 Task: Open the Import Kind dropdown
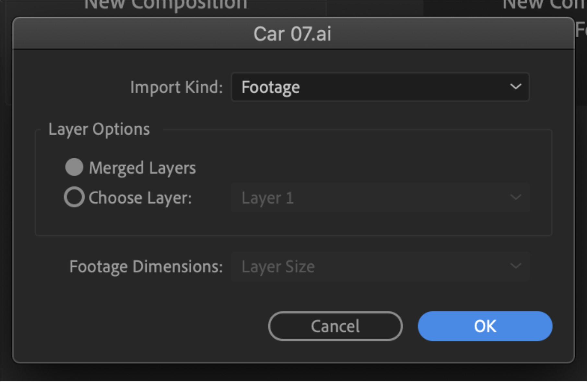click(x=380, y=87)
